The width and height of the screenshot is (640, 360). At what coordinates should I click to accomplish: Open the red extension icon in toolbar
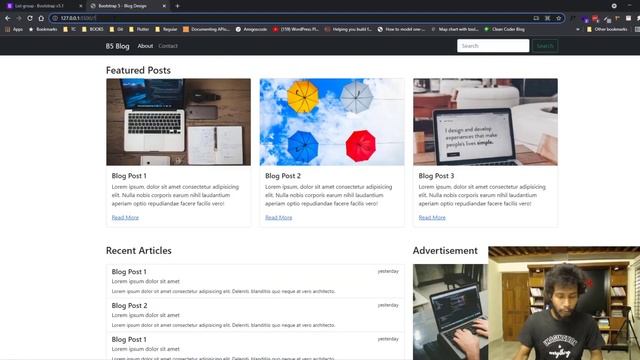click(595, 18)
